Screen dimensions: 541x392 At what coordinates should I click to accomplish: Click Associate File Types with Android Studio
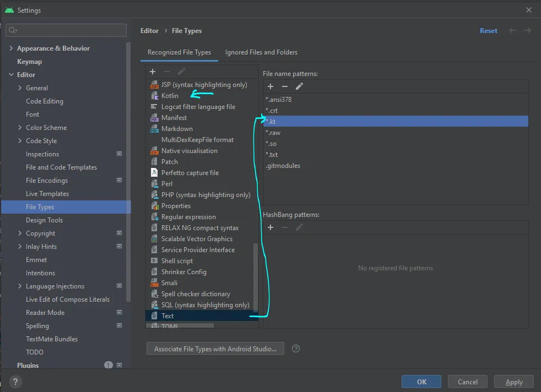215,349
